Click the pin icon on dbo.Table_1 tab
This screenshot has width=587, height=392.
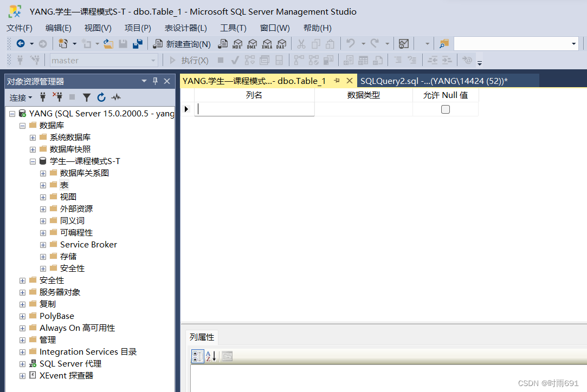(x=337, y=81)
